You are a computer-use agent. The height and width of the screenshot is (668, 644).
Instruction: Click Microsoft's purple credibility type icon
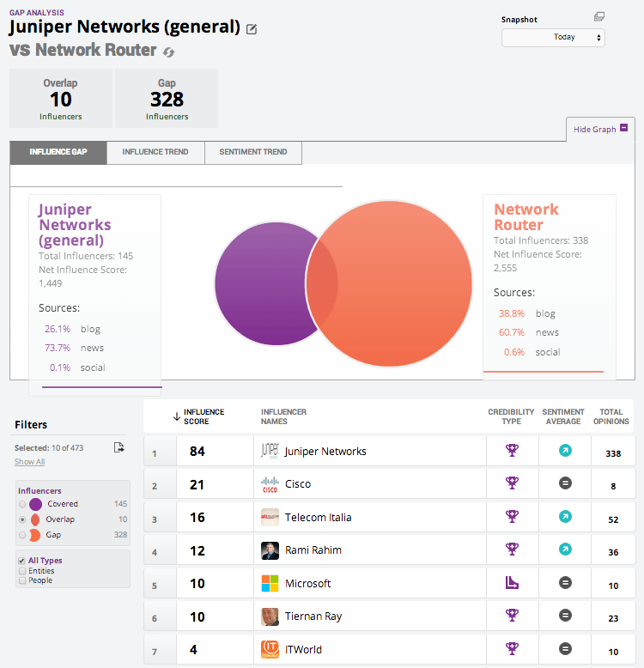513,583
